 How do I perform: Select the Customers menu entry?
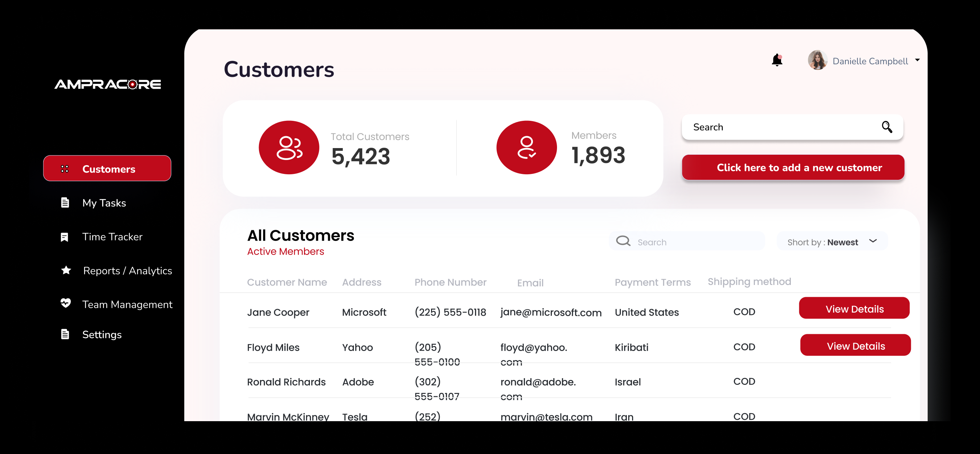tap(109, 169)
